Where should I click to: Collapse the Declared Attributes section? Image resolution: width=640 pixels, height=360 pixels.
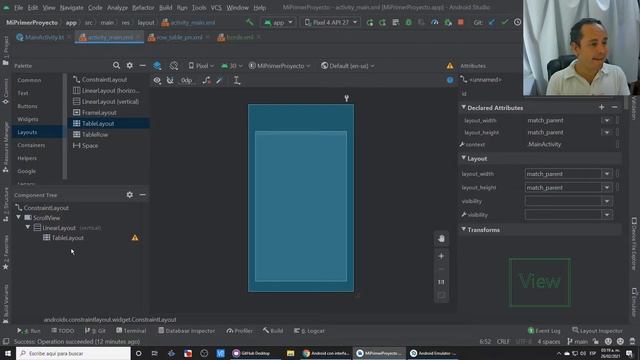[464, 107]
